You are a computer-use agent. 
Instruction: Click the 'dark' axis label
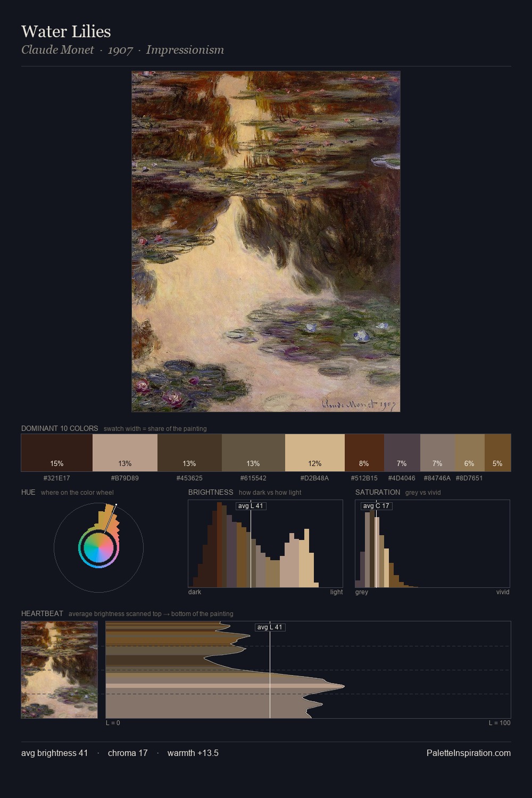[x=195, y=592]
